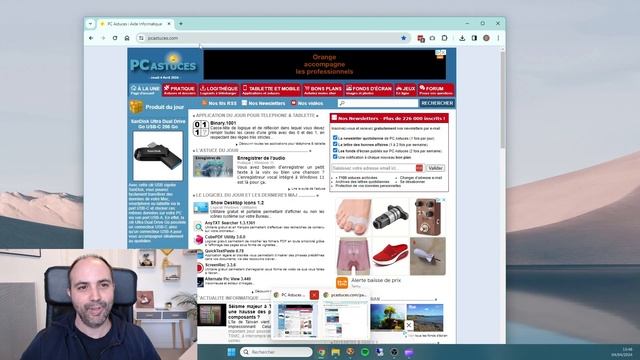Screen dimensions: 640x360
Task: View site information icon in address bar
Action: 141,38
